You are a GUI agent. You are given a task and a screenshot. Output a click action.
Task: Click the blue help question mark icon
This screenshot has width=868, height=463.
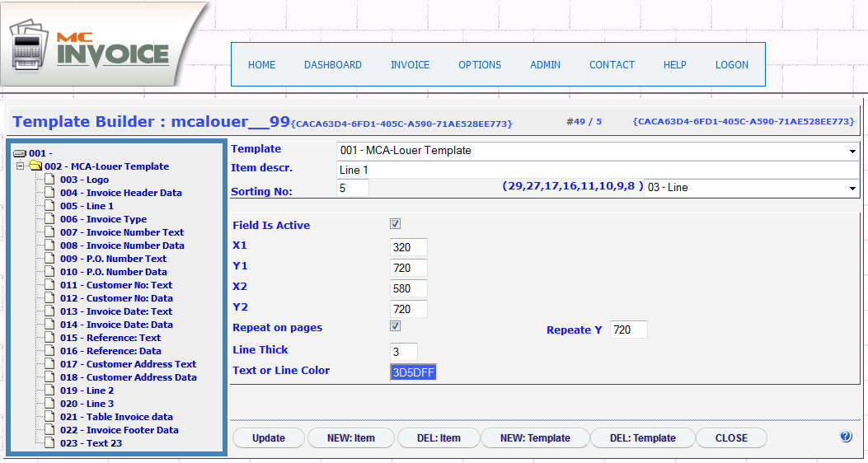coord(845,437)
